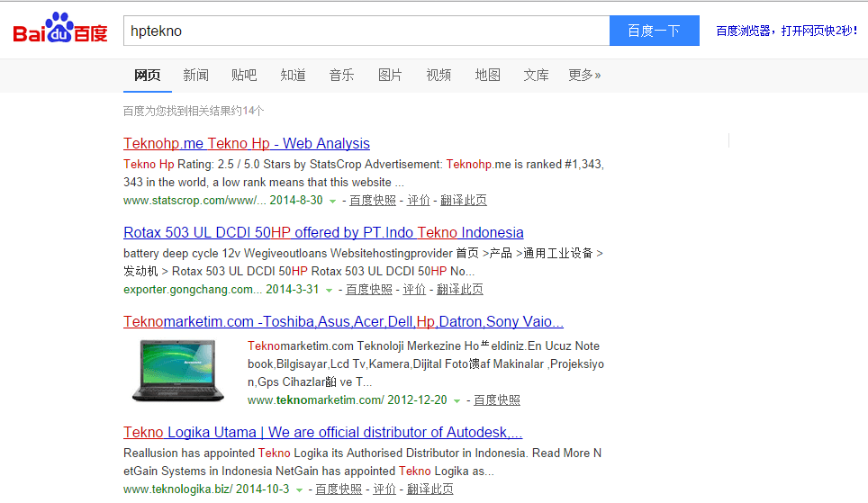The width and height of the screenshot is (868, 503).
Task: Click 评价 for exporter.gongchang.com result
Action: [x=414, y=290]
